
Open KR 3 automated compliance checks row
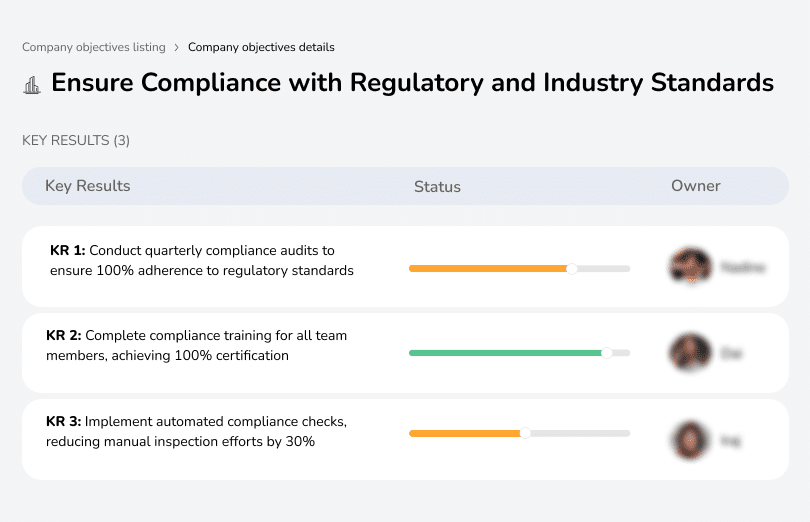click(x=405, y=439)
